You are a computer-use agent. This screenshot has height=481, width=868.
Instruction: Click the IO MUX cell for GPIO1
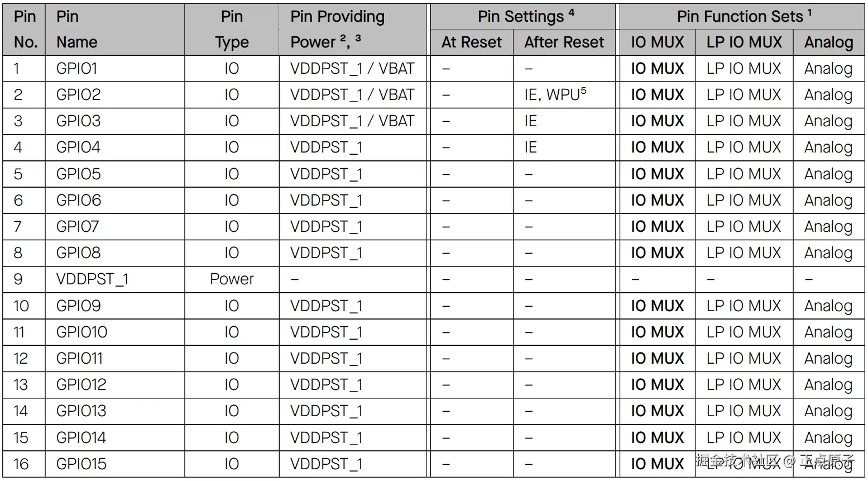(657, 69)
